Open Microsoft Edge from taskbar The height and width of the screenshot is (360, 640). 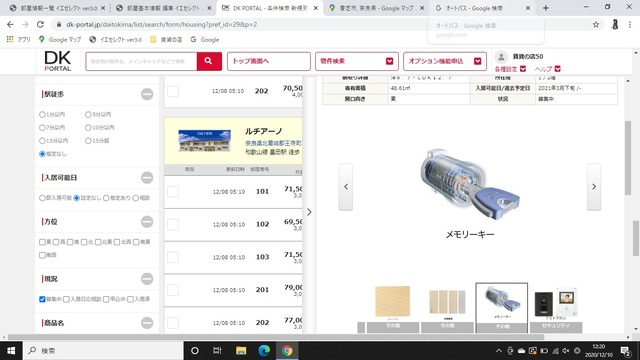(264, 351)
